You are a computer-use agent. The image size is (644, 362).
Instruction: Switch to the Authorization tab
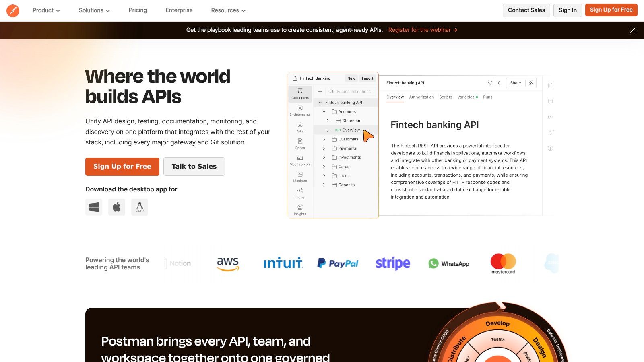tap(421, 97)
